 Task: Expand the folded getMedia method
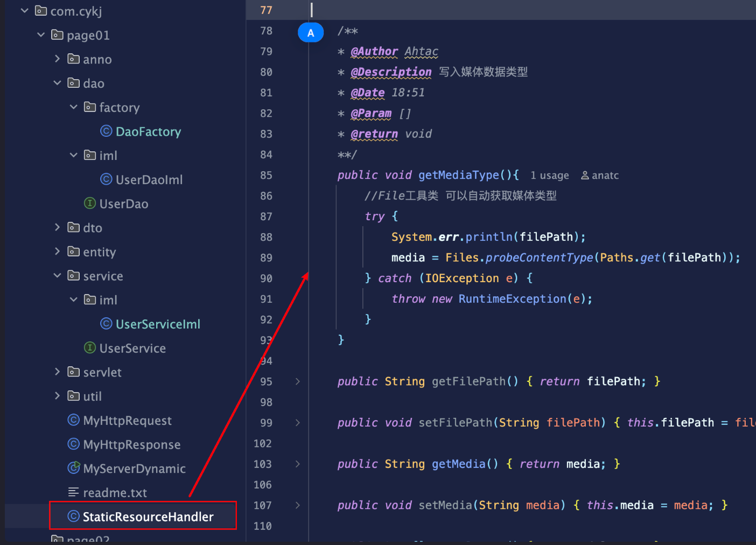[x=298, y=464]
